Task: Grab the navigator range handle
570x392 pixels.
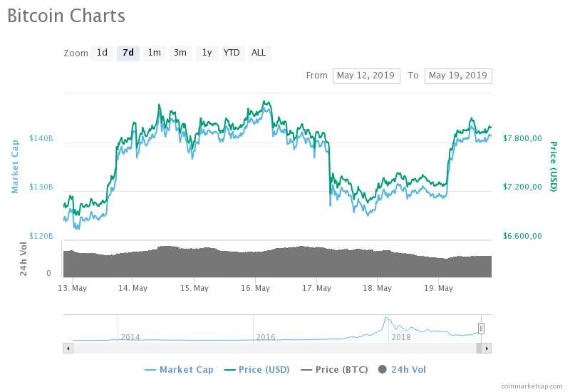Action: pos(481,329)
